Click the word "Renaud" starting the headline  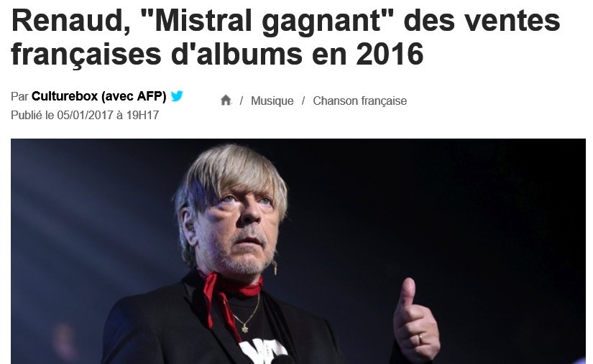point(71,20)
